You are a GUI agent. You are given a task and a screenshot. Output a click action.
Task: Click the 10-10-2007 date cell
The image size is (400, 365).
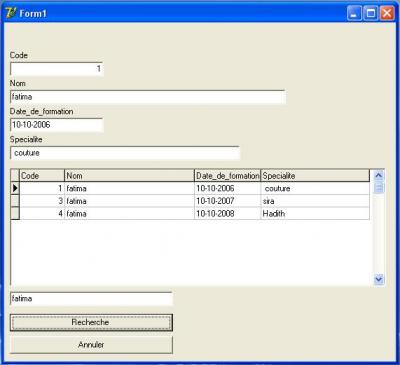227,201
